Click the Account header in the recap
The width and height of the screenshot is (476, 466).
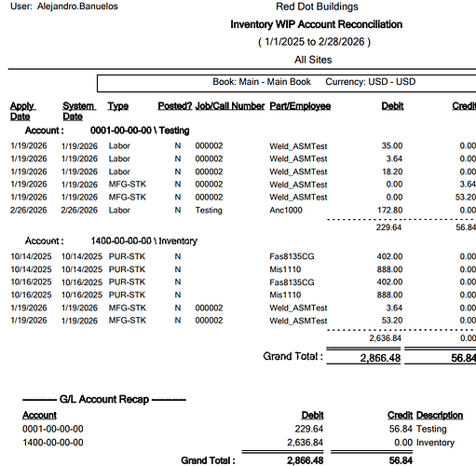pos(39,416)
